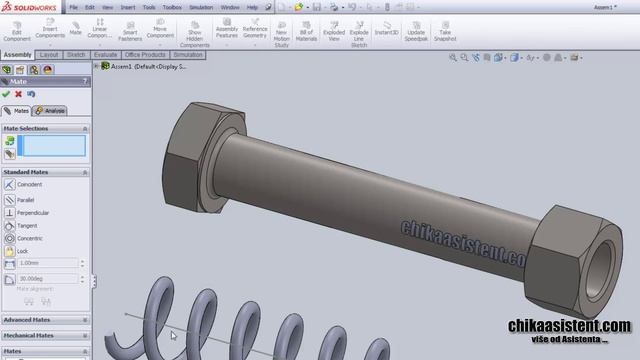Viewport: 640px width, 360px height.
Task: Confirm mate with green checkmark
Action: coord(6,94)
